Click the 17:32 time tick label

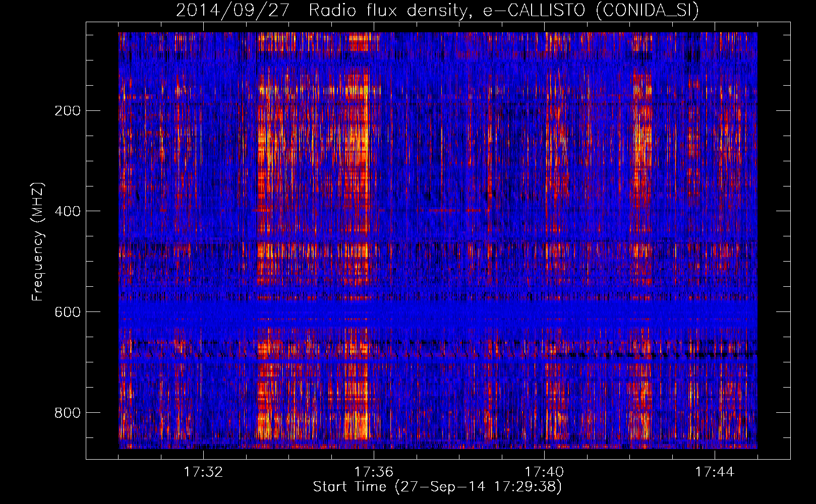coord(203,472)
